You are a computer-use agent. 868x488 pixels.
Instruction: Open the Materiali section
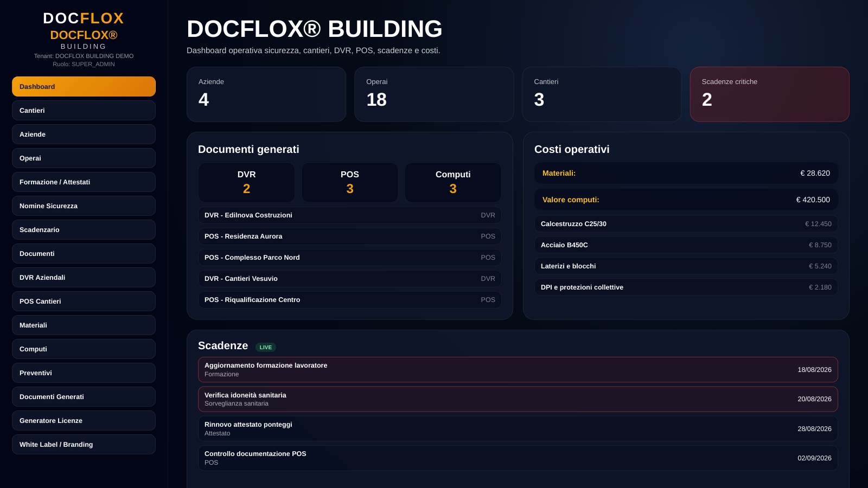pos(84,325)
